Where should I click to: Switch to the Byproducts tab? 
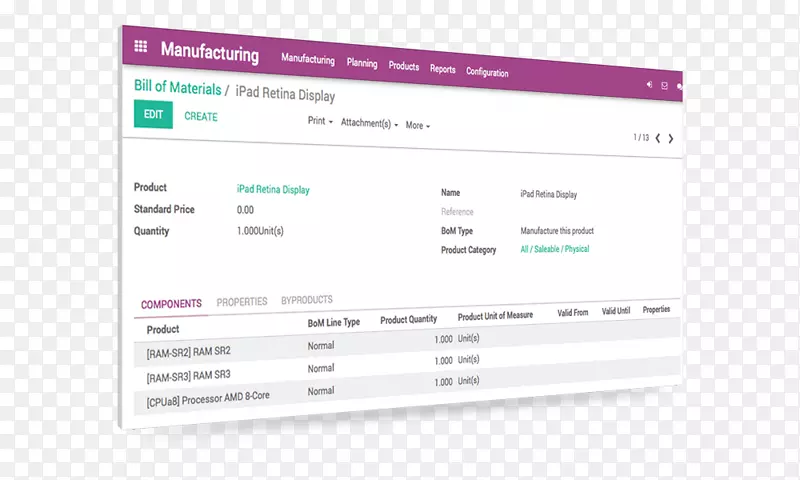(307, 300)
